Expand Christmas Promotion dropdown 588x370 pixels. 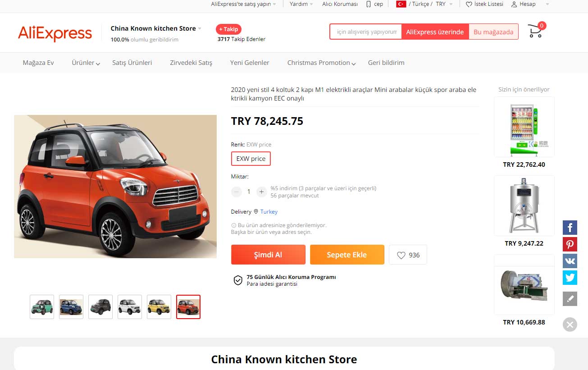[x=322, y=63]
